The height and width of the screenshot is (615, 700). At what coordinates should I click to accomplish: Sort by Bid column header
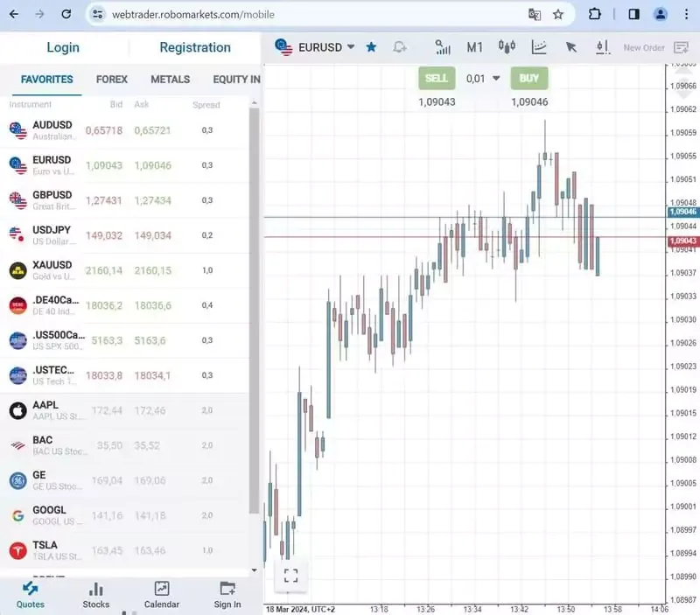116,104
